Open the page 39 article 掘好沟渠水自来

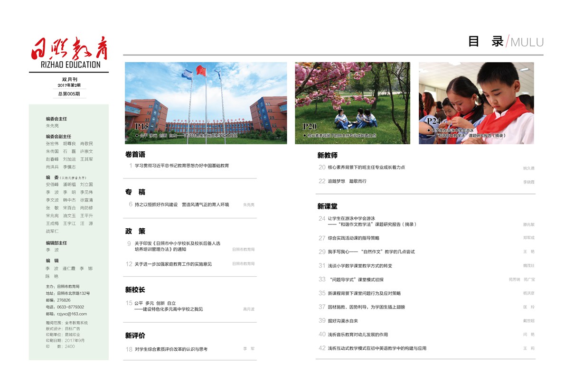[343, 321]
